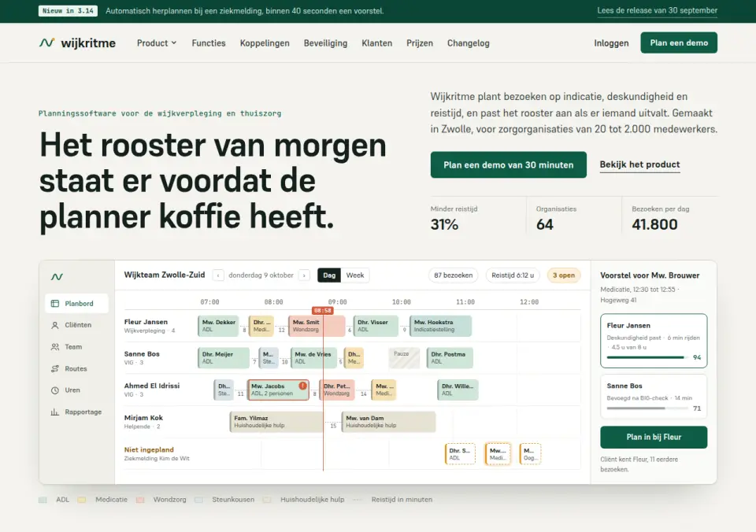The width and height of the screenshot is (756, 532).
Task: Click the 87 bezoeken pill
Action: click(454, 275)
